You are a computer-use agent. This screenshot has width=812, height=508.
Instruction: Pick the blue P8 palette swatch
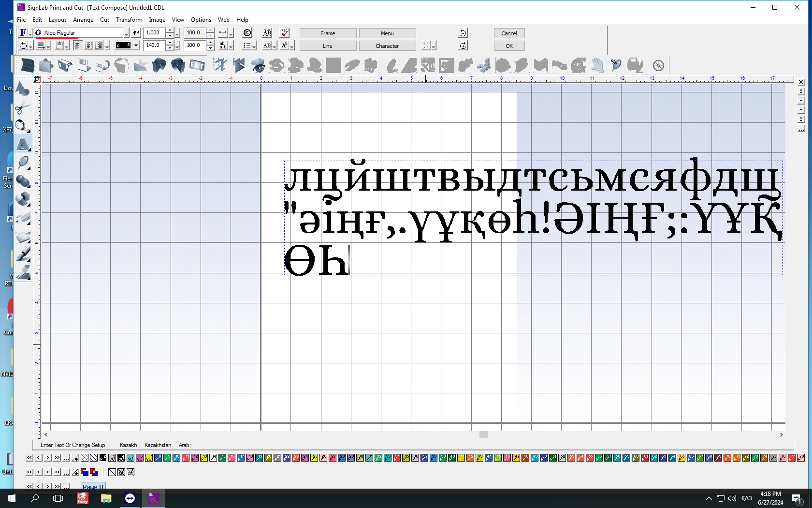[x=158, y=458]
